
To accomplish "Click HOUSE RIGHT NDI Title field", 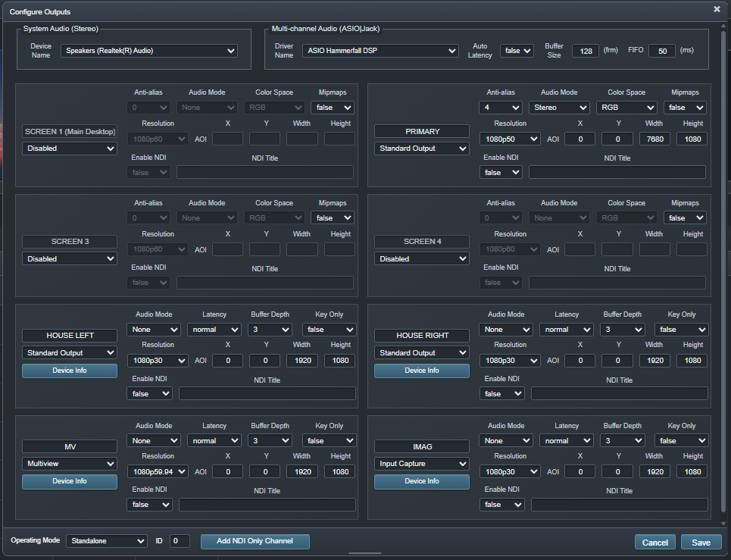I will coord(620,394).
